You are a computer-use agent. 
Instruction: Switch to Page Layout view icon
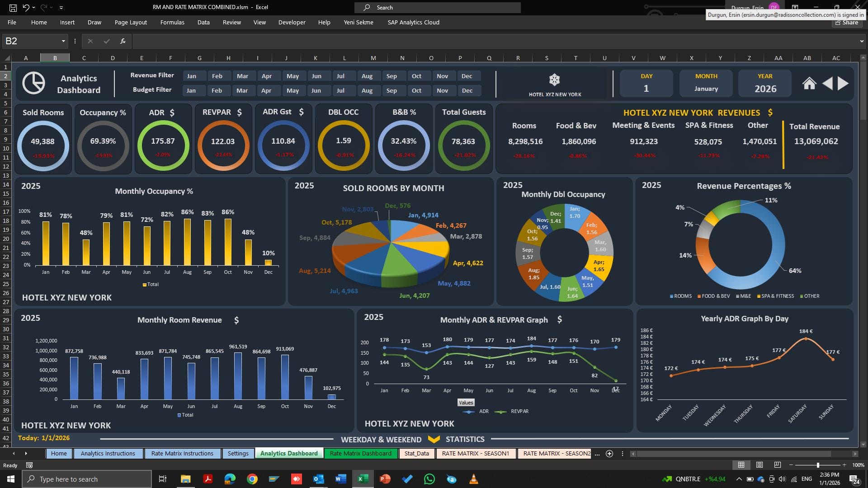[x=759, y=465]
